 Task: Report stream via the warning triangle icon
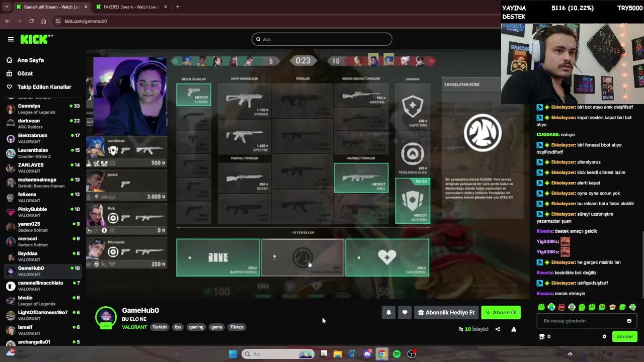click(514, 329)
